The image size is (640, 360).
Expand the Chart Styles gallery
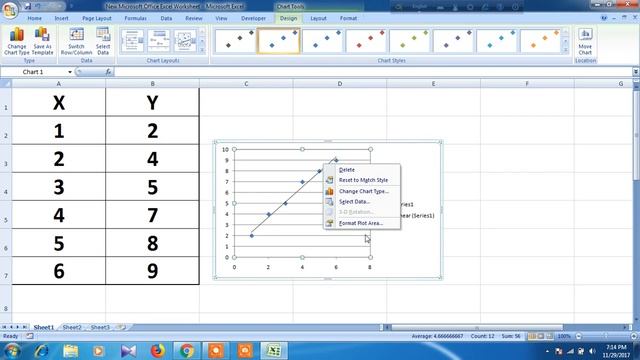566,50
